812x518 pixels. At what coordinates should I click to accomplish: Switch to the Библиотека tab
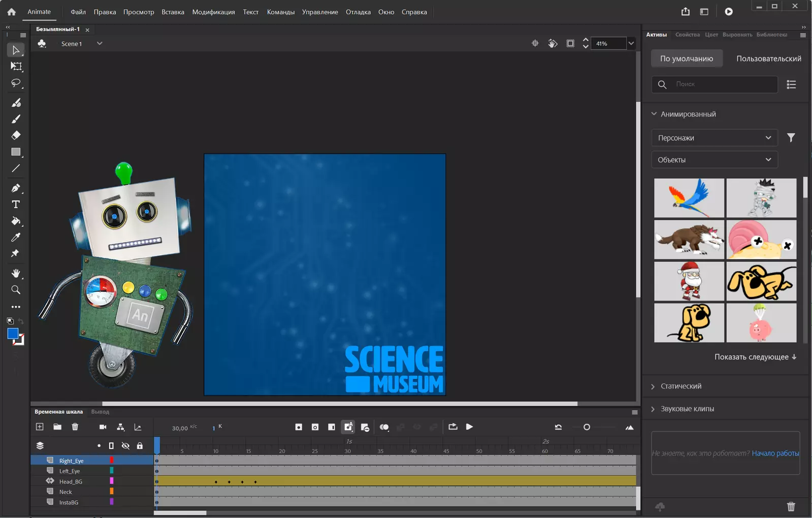(x=771, y=35)
